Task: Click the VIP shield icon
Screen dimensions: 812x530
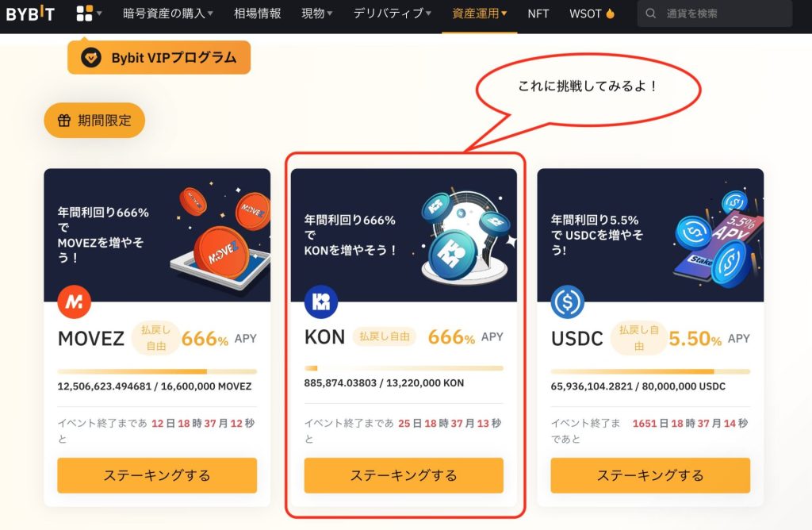Action: click(90, 57)
